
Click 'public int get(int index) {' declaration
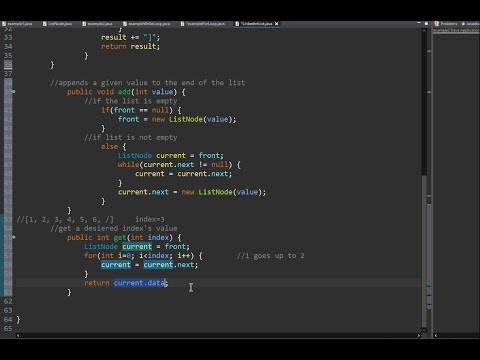[124, 237]
